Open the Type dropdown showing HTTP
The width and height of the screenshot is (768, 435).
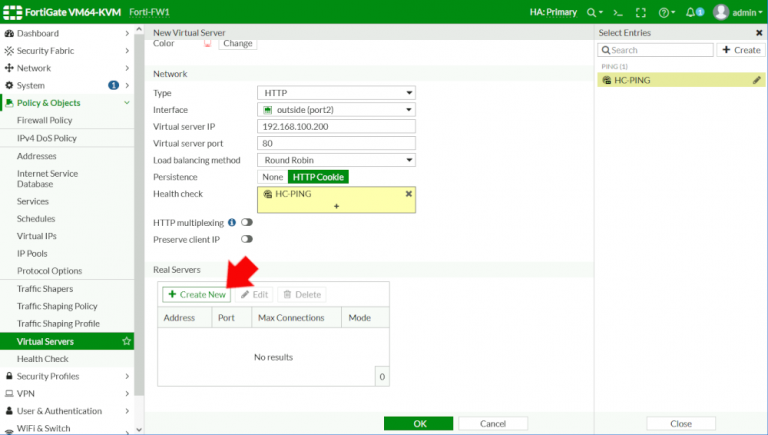pyautogui.click(x=336, y=93)
